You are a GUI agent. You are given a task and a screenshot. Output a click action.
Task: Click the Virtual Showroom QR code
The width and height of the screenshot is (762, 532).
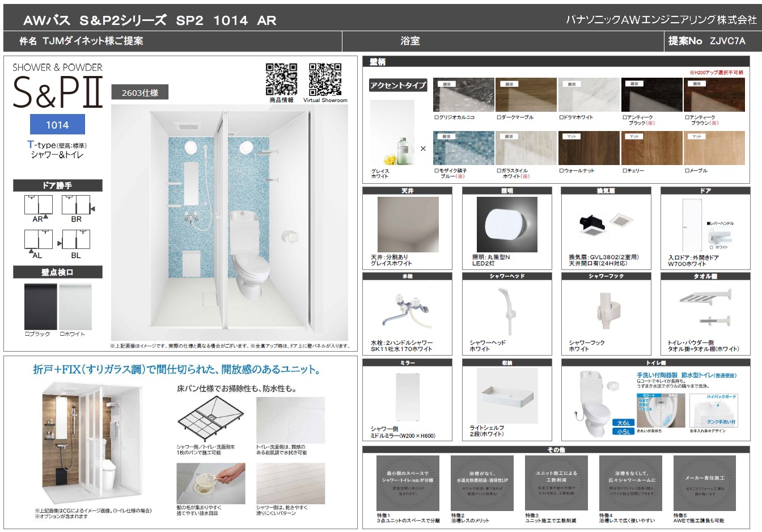tap(325, 79)
